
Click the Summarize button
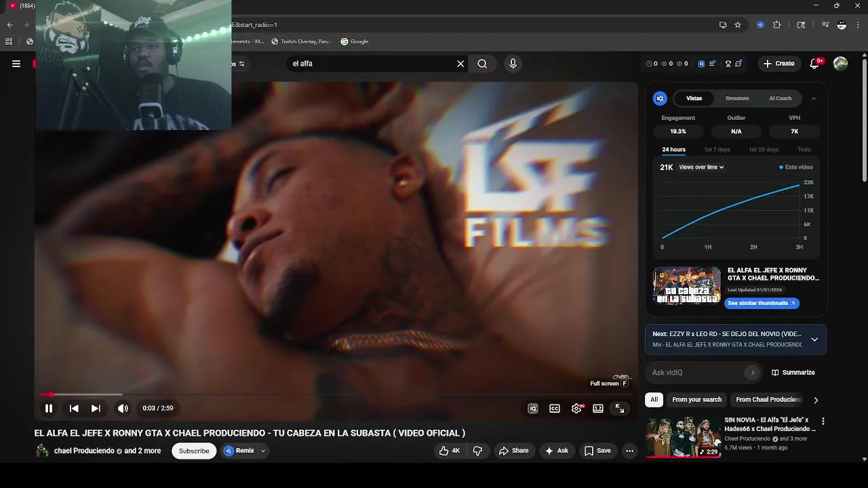point(793,372)
